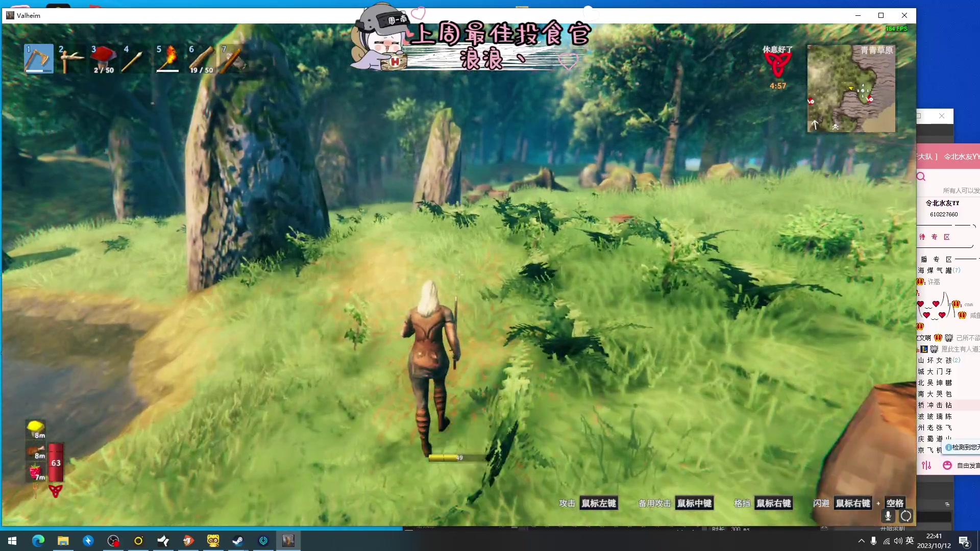Image resolution: width=980 pixels, height=551 pixels.
Task: Select the 海煤气罐 channel row
Action: click(x=948, y=270)
